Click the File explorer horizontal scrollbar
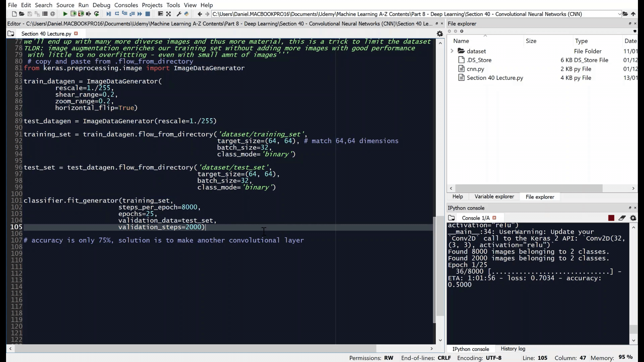The image size is (644, 362). (529, 188)
